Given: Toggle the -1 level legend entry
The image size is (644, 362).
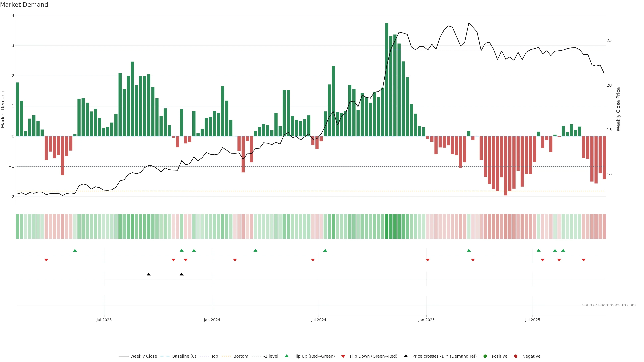Looking at the screenshot, I should tap(271, 356).
